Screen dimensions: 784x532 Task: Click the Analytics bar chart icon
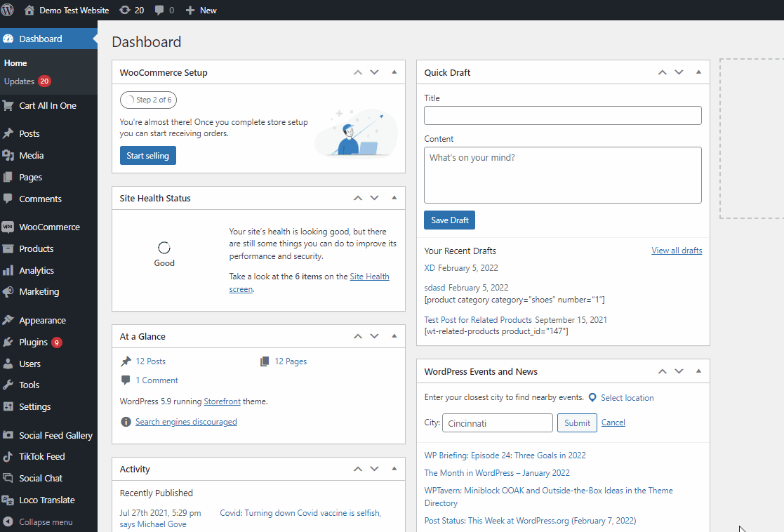coord(8,270)
